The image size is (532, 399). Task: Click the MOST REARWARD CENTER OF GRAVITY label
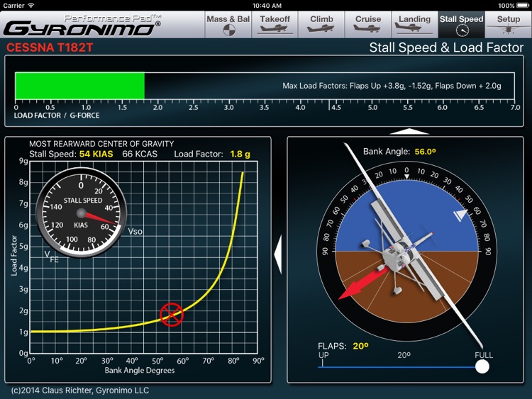click(101, 144)
